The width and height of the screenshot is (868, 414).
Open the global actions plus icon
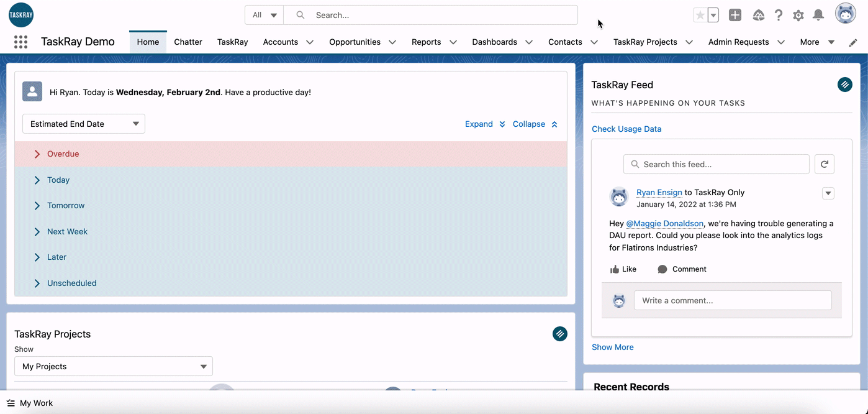click(x=735, y=16)
